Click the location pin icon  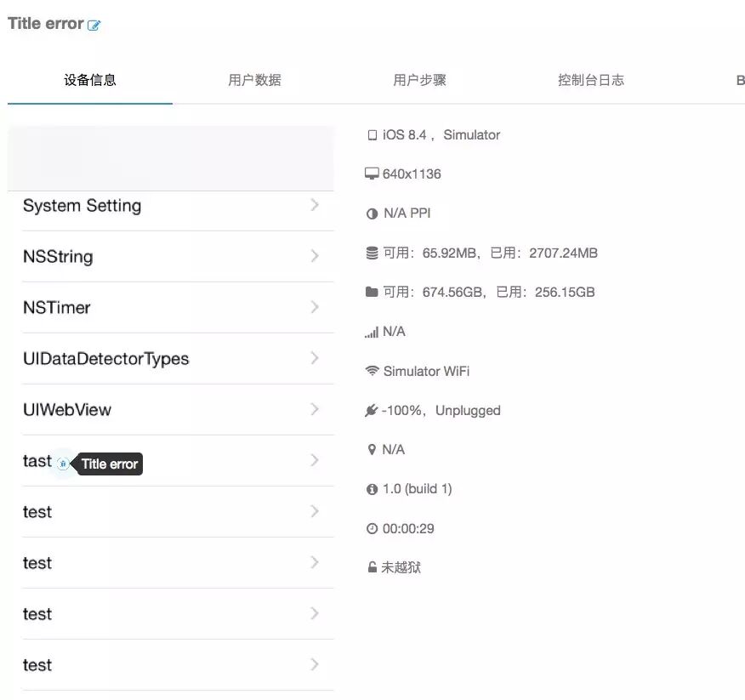point(372,450)
